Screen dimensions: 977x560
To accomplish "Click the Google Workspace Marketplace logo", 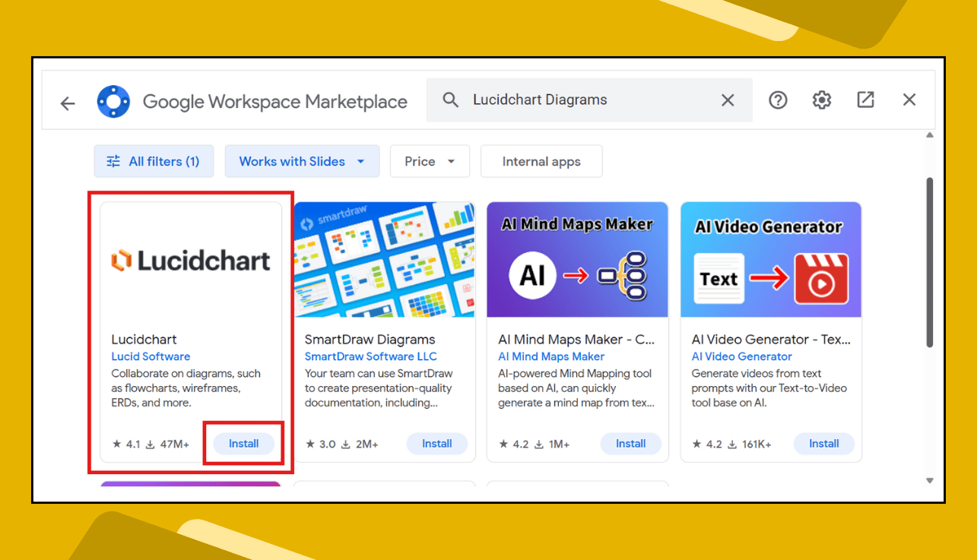I will (113, 100).
